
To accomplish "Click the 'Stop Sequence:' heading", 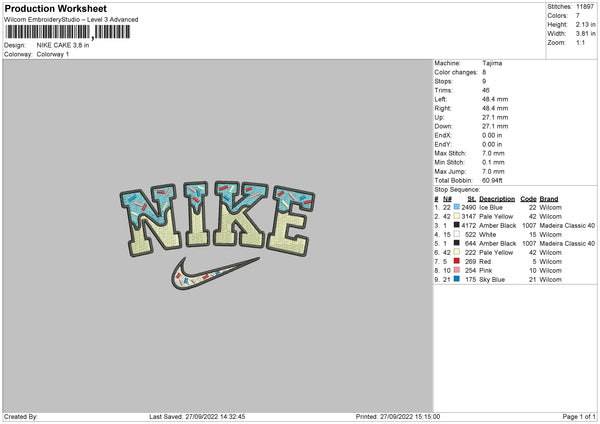I will (x=457, y=189).
